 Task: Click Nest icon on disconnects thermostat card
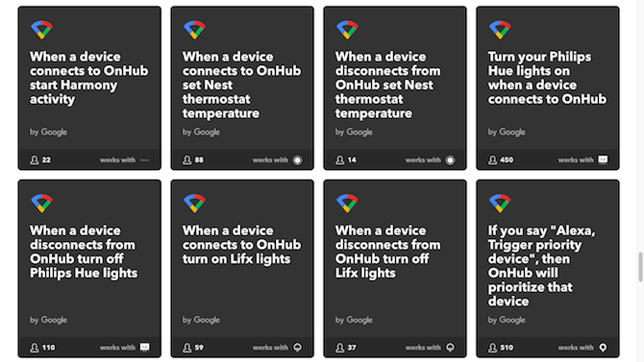450,160
